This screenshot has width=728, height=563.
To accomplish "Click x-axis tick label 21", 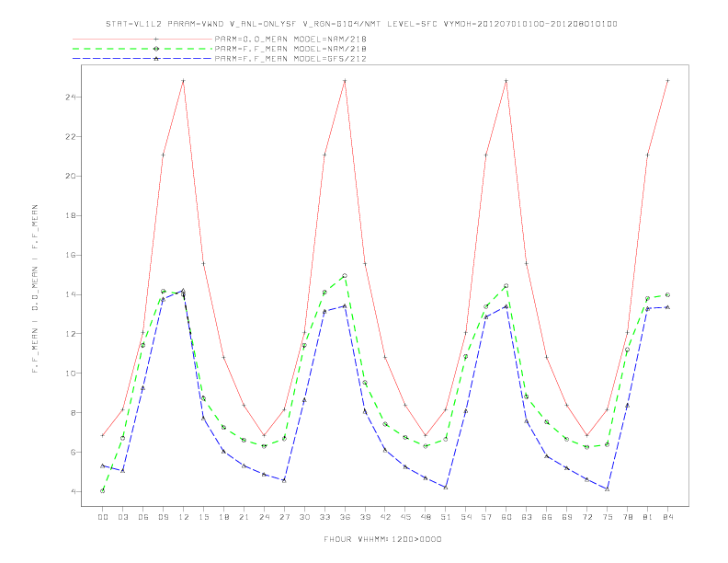I will pos(244,517).
